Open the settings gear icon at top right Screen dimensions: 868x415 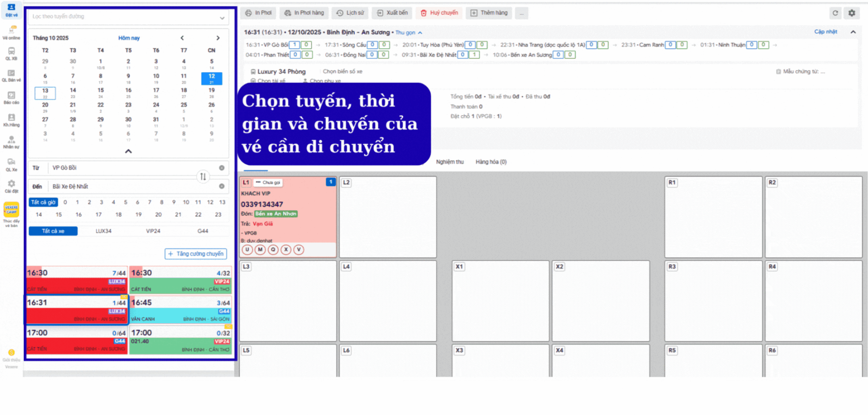tap(851, 13)
